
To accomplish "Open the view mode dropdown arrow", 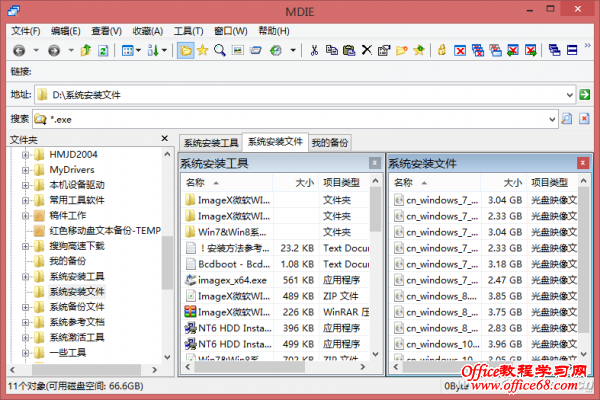I will point(138,50).
